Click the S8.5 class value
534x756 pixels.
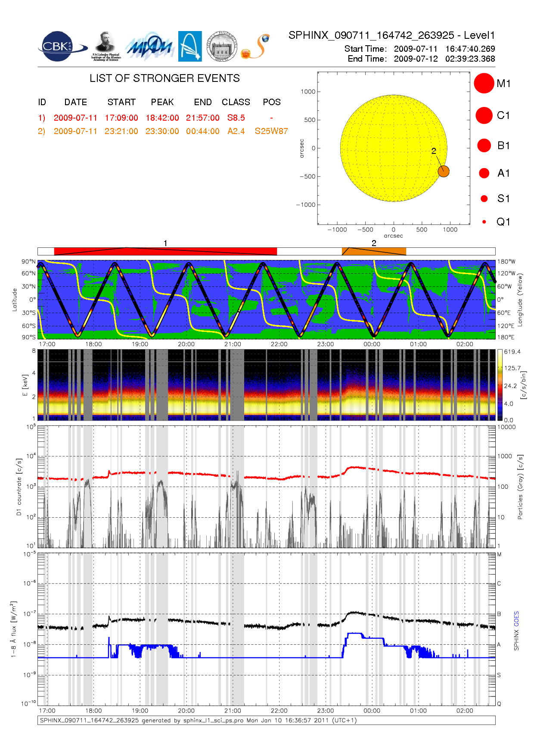(236, 118)
